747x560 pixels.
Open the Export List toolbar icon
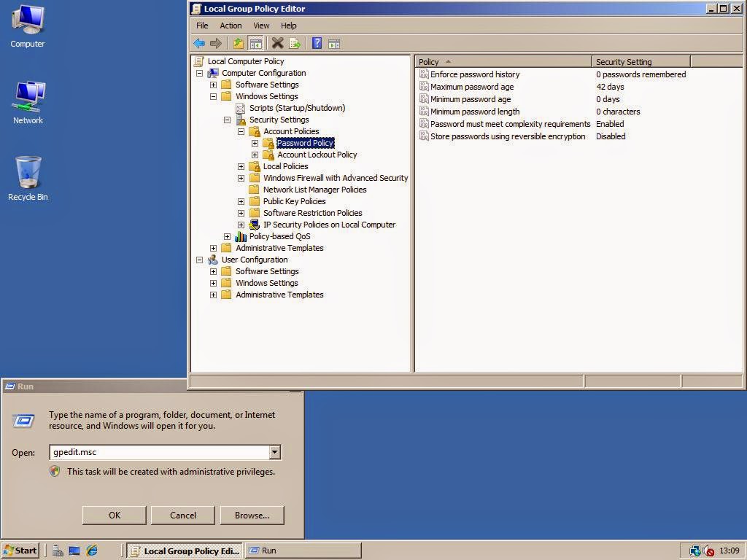point(294,43)
